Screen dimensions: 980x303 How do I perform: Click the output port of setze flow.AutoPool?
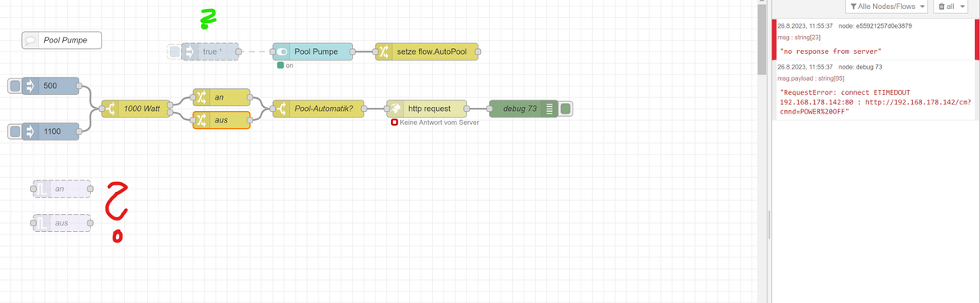[x=479, y=52]
